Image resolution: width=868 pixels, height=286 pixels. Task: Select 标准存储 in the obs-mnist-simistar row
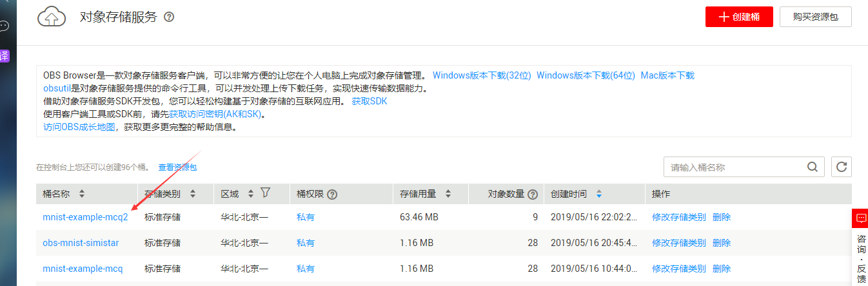(x=163, y=243)
